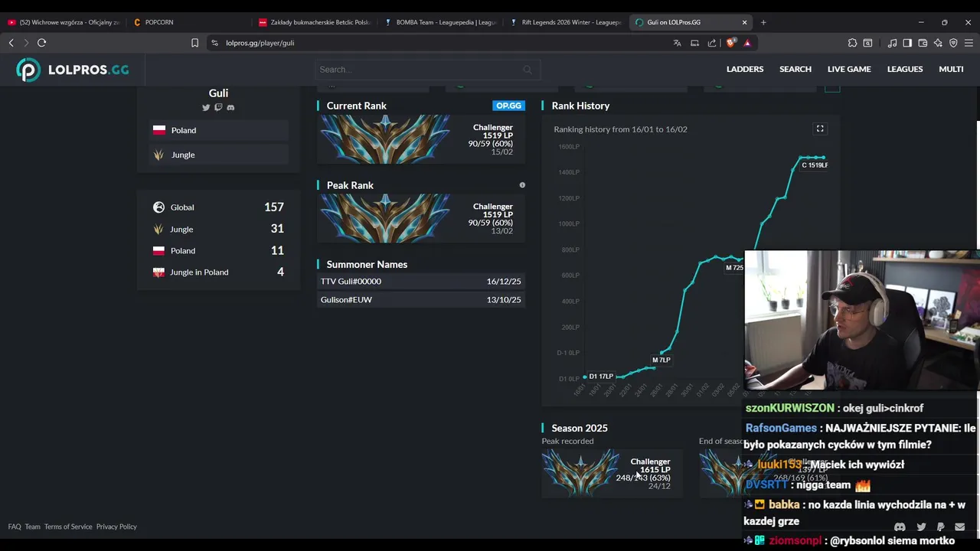Open a new browser tab
980x551 pixels.
(763, 22)
